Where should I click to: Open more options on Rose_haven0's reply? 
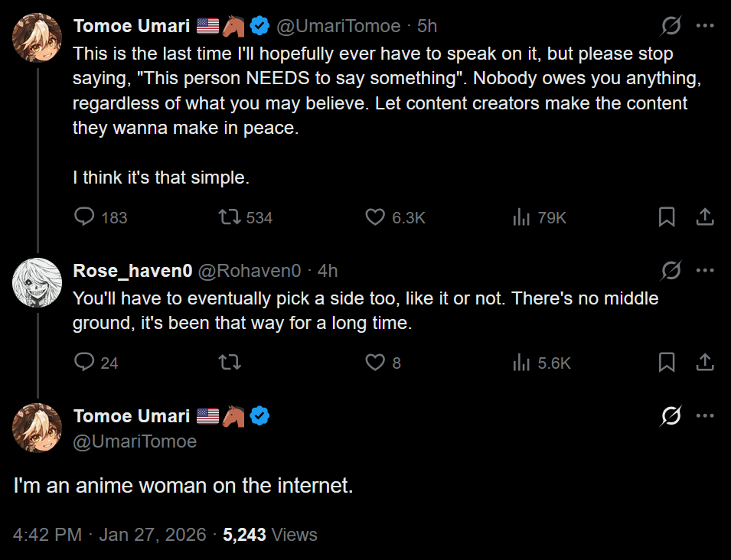(704, 271)
